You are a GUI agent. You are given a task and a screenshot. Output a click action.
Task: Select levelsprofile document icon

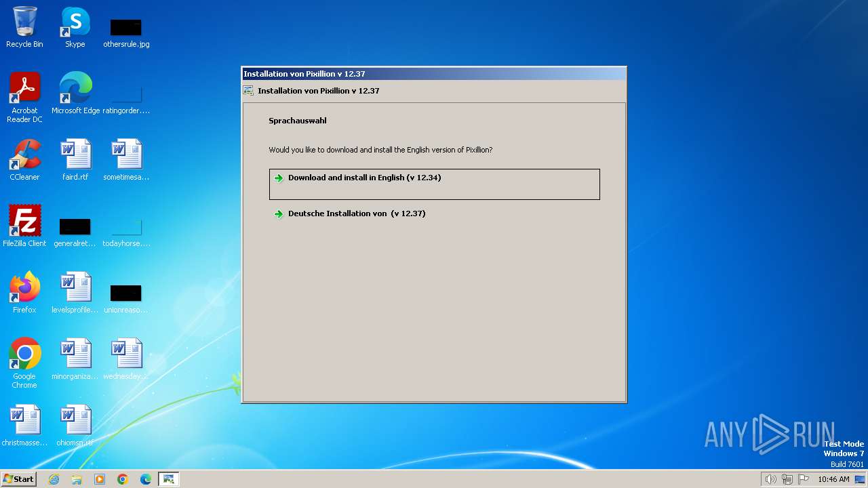75,293
